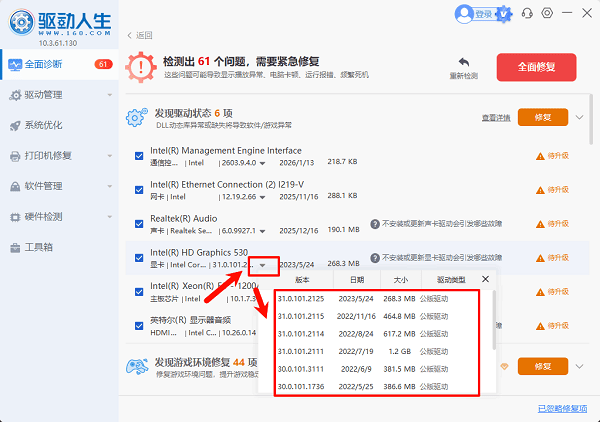The height and width of the screenshot is (422, 600).
Task: Select 打印机修复 in sidebar
Action: (x=60, y=156)
